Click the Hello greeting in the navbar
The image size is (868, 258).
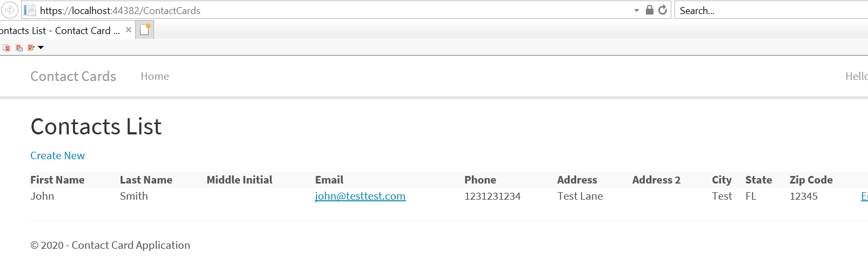pos(857,77)
